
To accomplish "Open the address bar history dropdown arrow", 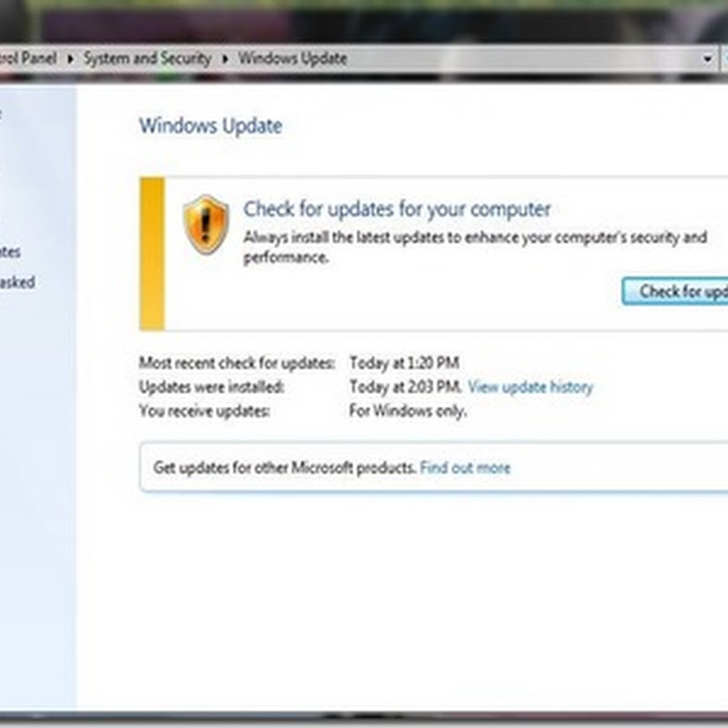I will (x=708, y=59).
